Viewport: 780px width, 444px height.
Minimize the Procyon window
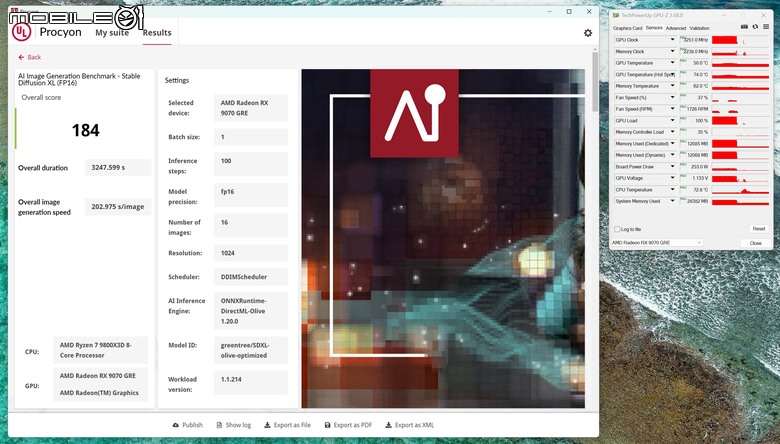coord(550,11)
